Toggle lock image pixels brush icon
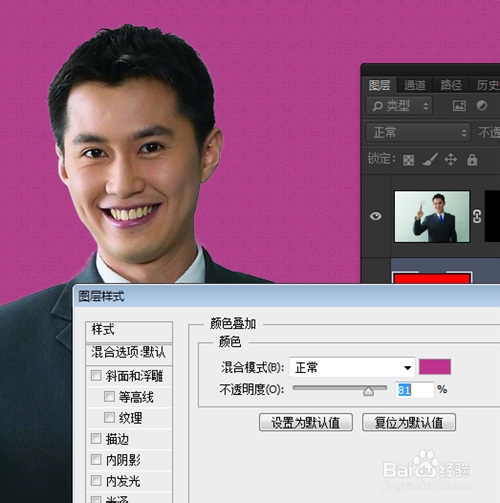Image resolution: width=500 pixels, height=503 pixels. click(430, 160)
